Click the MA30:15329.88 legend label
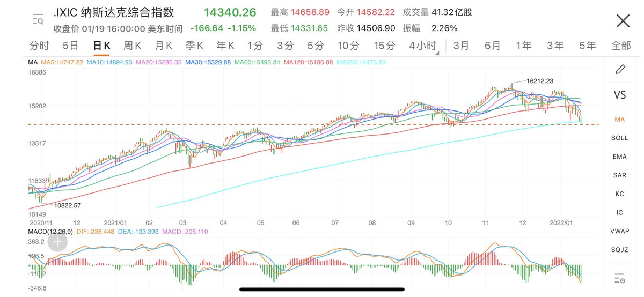644x297 pixels. [208, 63]
